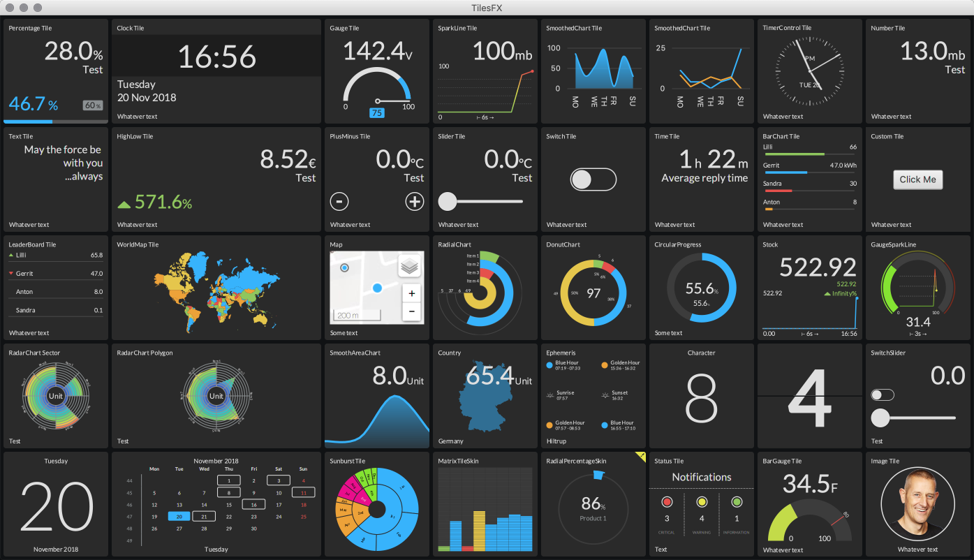Click the profile photo in Image Tile
This screenshot has height=560, width=974.
pyautogui.click(x=917, y=504)
